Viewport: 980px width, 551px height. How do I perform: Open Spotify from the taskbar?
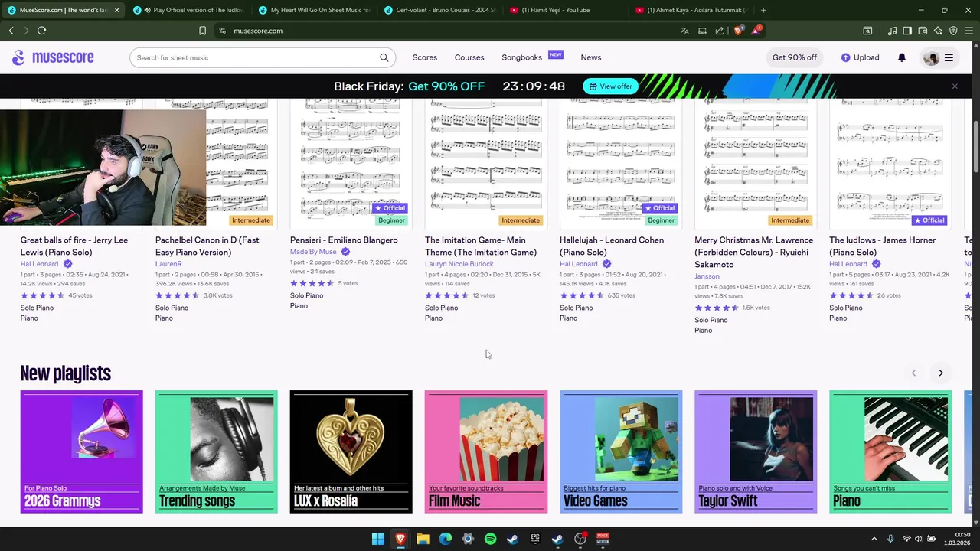(490, 539)
